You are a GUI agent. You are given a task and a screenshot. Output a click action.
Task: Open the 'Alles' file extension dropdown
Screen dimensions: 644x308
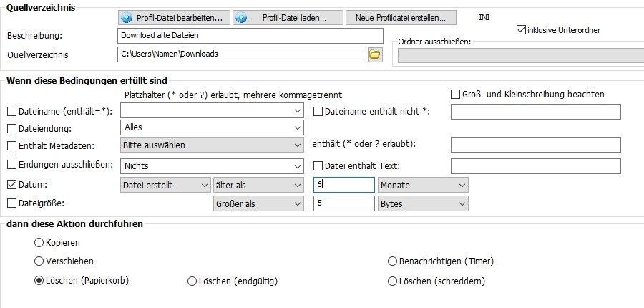tap(212, 128)
